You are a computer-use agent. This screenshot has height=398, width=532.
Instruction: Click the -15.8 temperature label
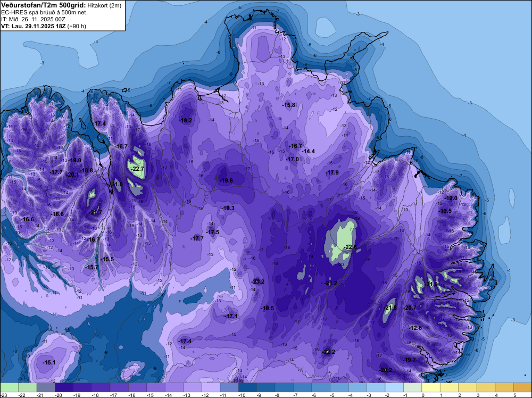coord(289,105)
